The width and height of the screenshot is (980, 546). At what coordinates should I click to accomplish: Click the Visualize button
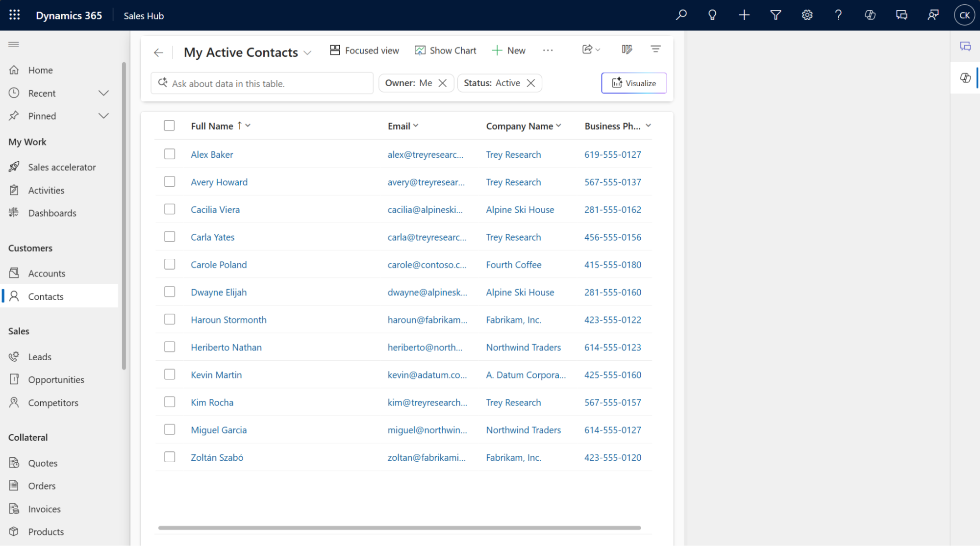click(634, 83)
